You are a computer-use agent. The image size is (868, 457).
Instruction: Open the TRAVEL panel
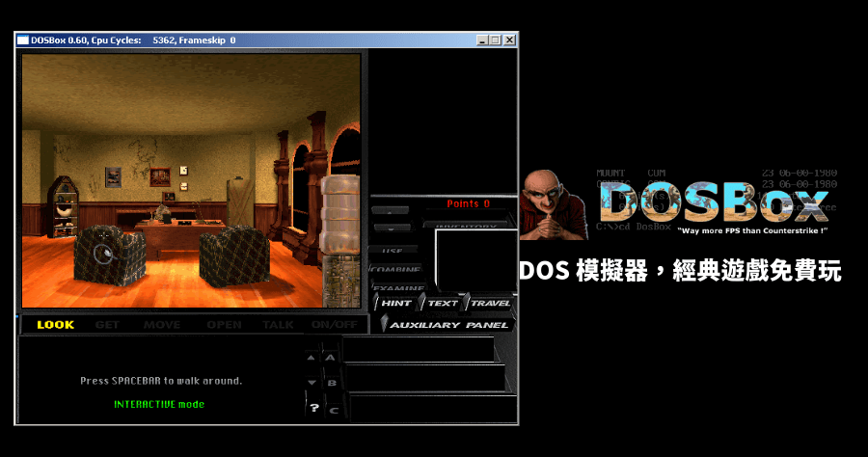click(491, 303)
